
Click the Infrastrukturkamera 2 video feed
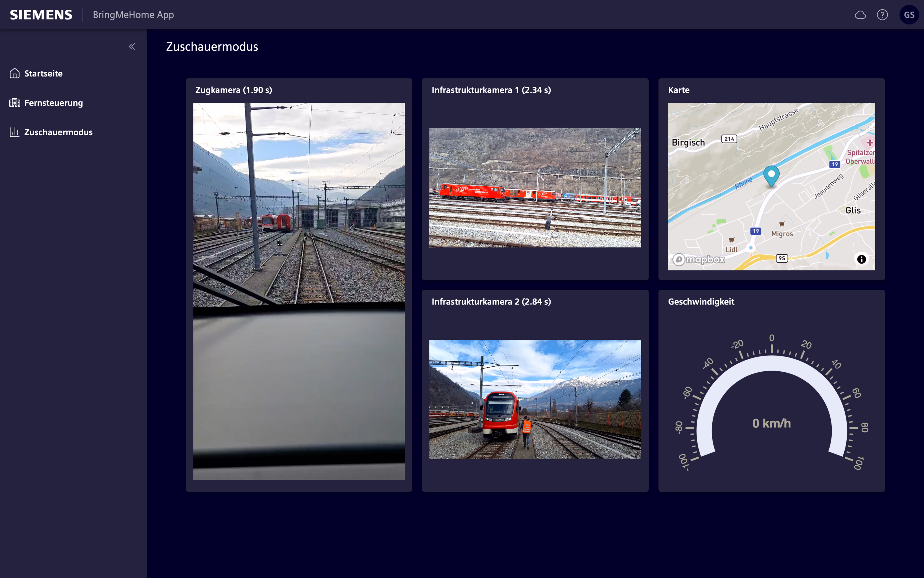point(535,399)
